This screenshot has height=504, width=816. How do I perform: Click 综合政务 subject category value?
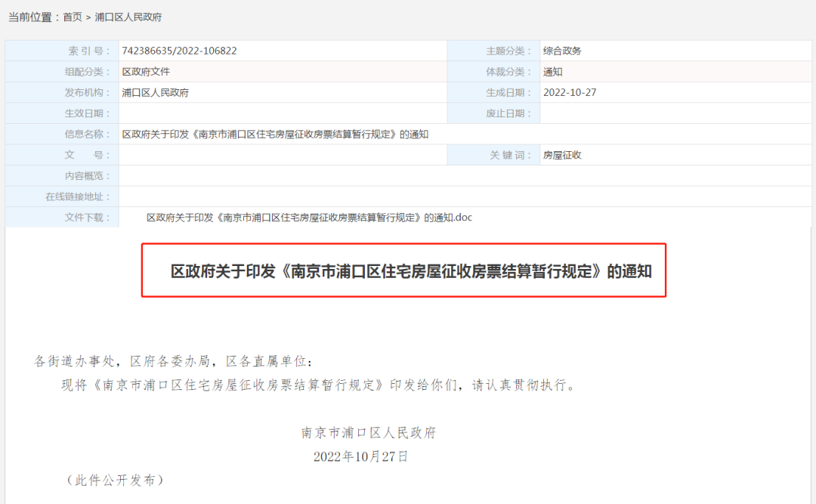pyautogui.click(x=562, y=51)
